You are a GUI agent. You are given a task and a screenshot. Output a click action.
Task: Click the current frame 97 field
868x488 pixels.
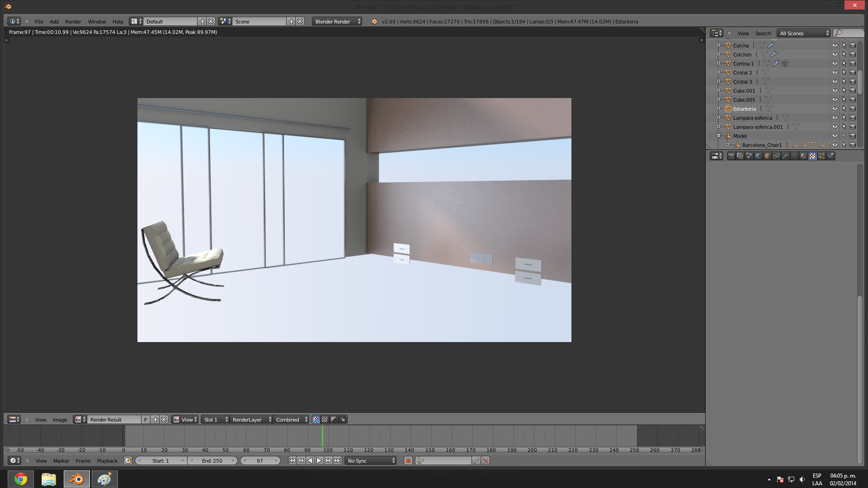point(260,460)
